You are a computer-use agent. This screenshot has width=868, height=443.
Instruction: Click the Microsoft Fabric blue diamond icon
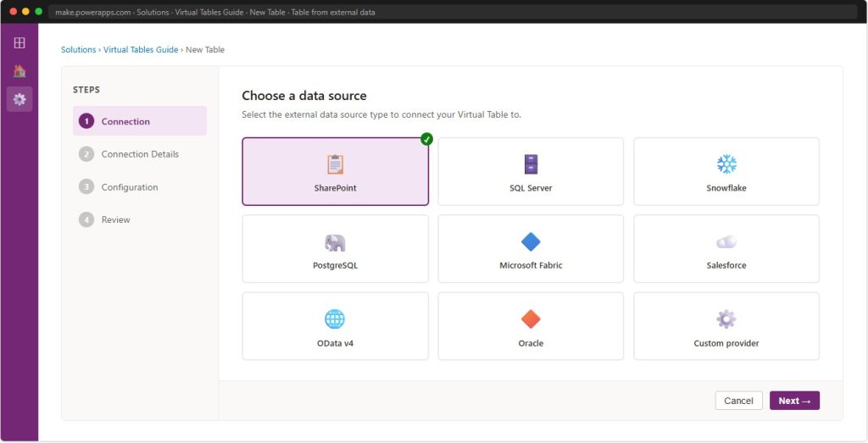pos(531,241)
